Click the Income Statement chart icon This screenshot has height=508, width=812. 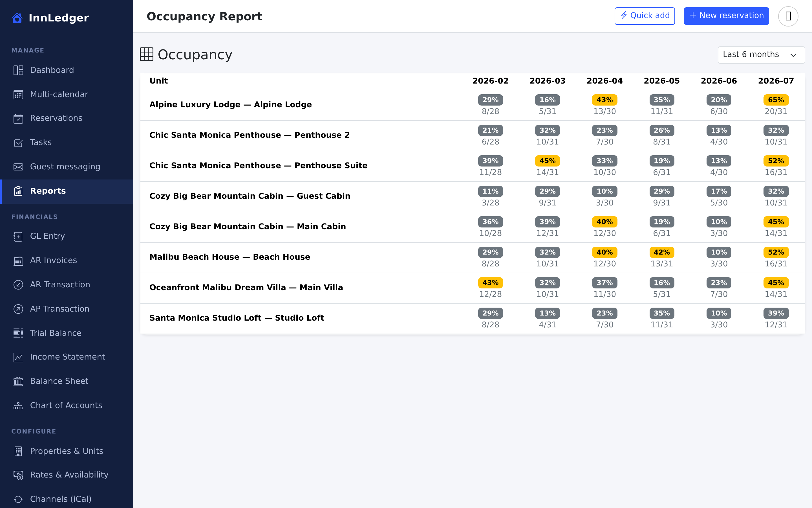(18, 357)
